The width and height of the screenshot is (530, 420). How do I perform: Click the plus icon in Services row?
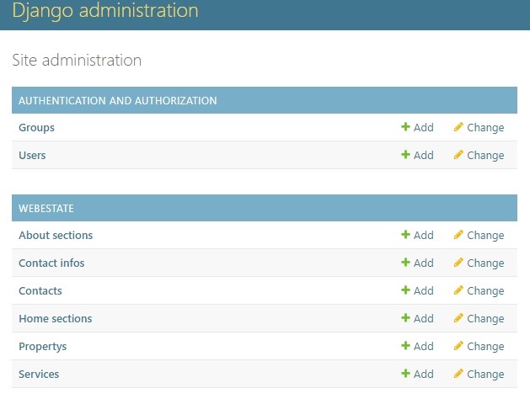[405, 374]
